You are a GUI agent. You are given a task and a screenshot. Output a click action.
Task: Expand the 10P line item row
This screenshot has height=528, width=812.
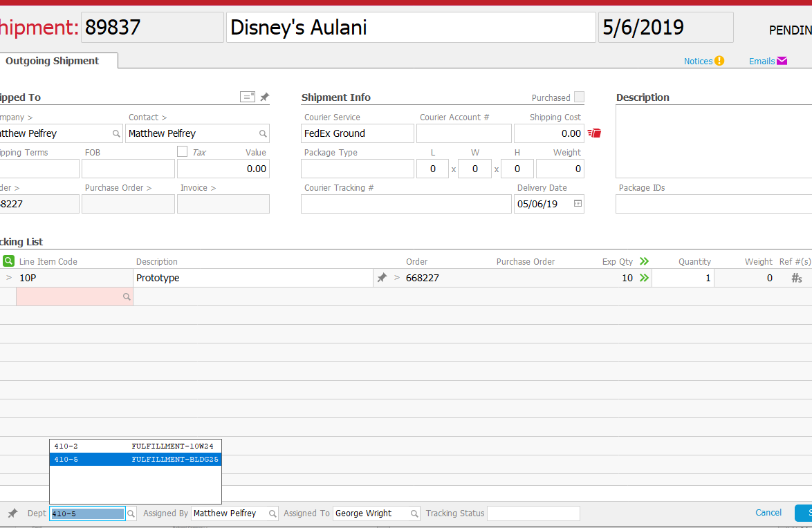pyautogui.click(x=9, y=278)
